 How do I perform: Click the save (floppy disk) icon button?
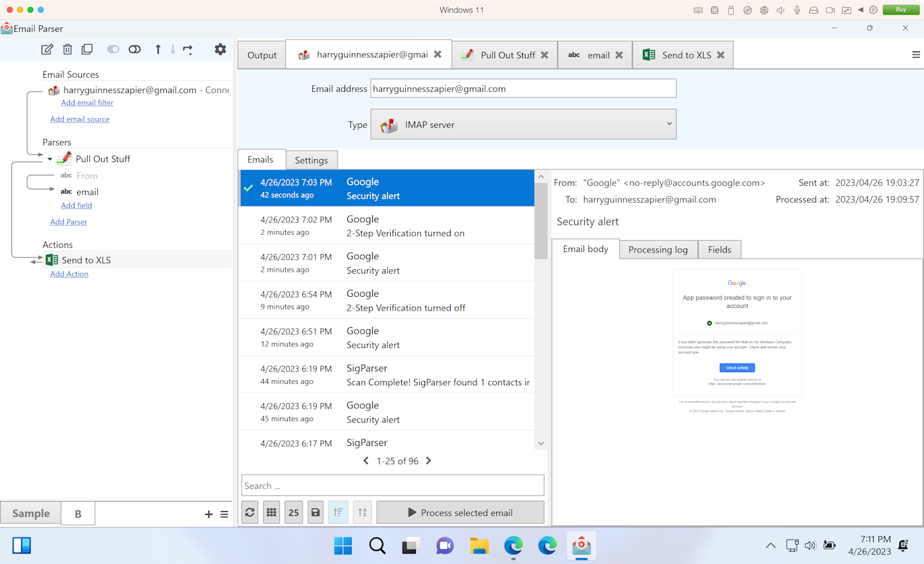click(x=315, y=513)
